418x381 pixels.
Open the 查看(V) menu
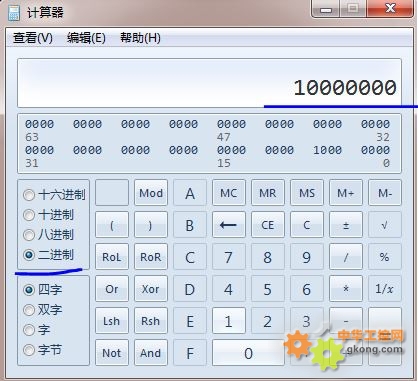33,38
